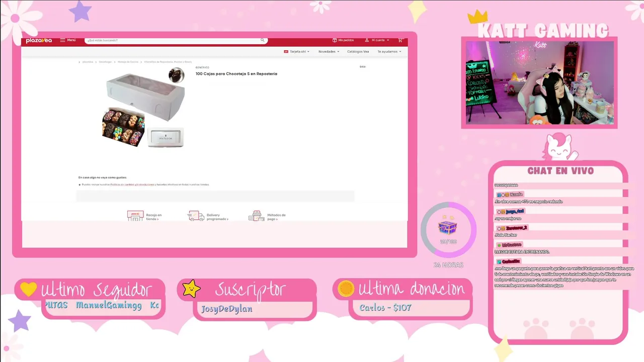Click the star icon beside Suscriptor
This screenshot has width=644, height=362.
[x=191, y=289]
